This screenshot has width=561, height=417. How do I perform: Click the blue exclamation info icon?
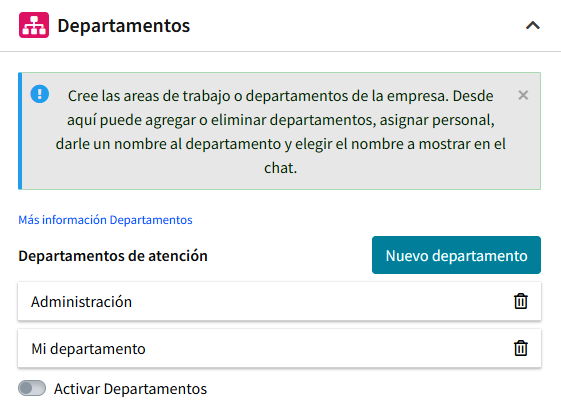[40, 94]
